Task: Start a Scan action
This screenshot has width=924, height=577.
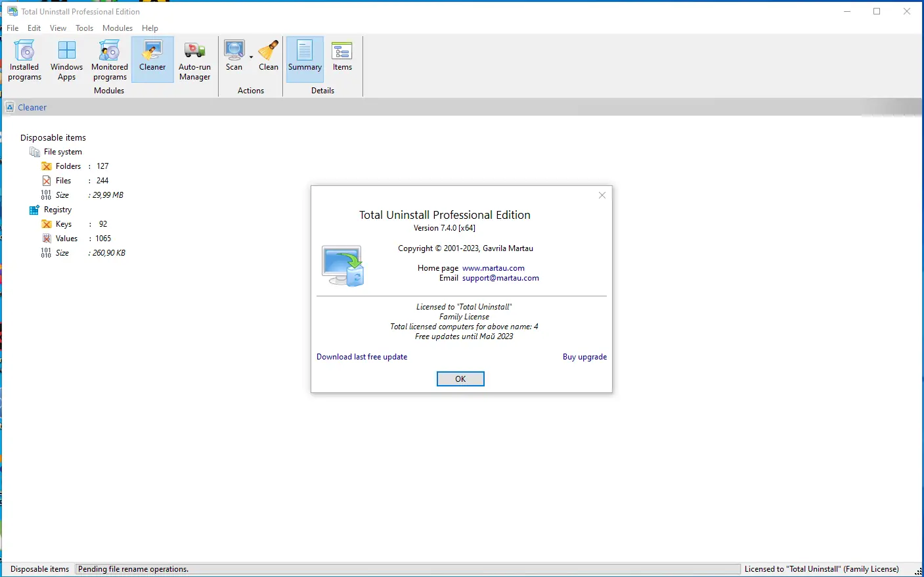Action: 234,56
